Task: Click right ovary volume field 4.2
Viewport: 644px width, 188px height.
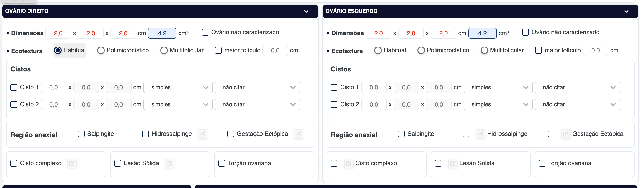Action: 162,33
